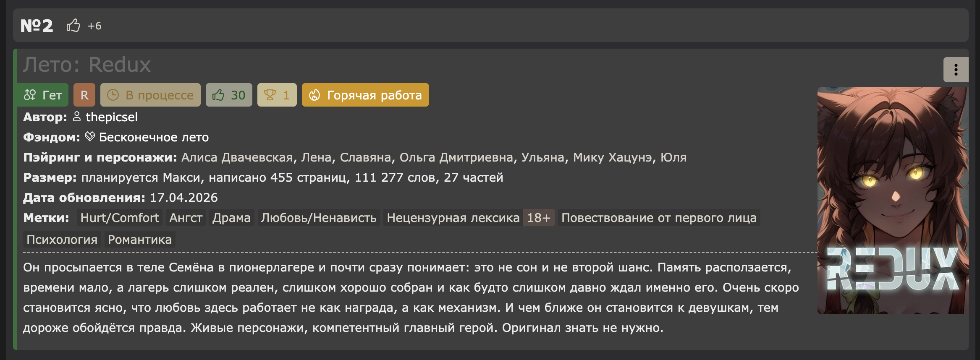This screenshot has height=360, width=980.
Task: Open the Повествование от первого лица tag
Action: (659, 218)
